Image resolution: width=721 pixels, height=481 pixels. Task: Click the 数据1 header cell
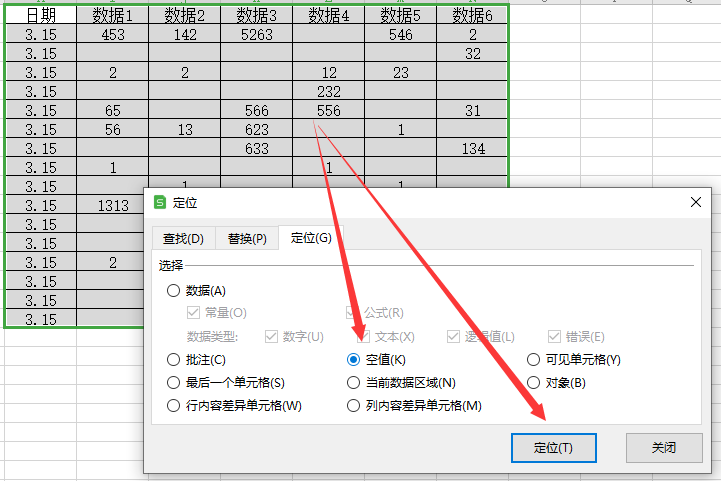[113, 15]
